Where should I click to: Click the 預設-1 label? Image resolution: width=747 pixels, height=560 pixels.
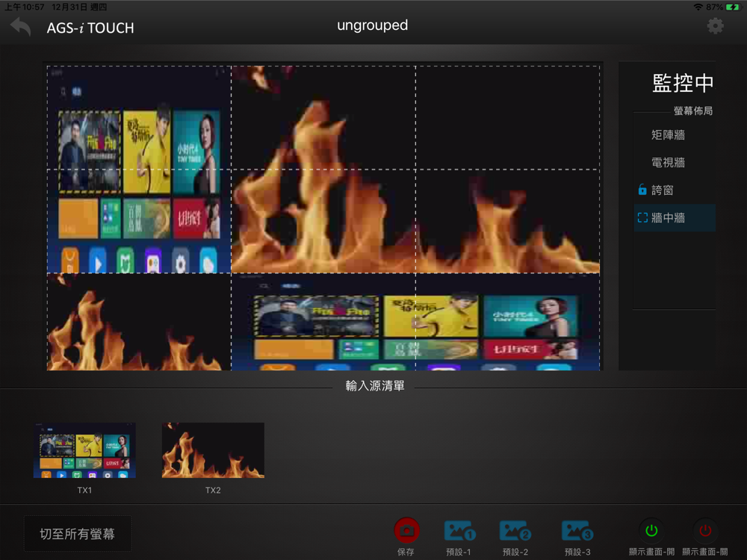459,552
